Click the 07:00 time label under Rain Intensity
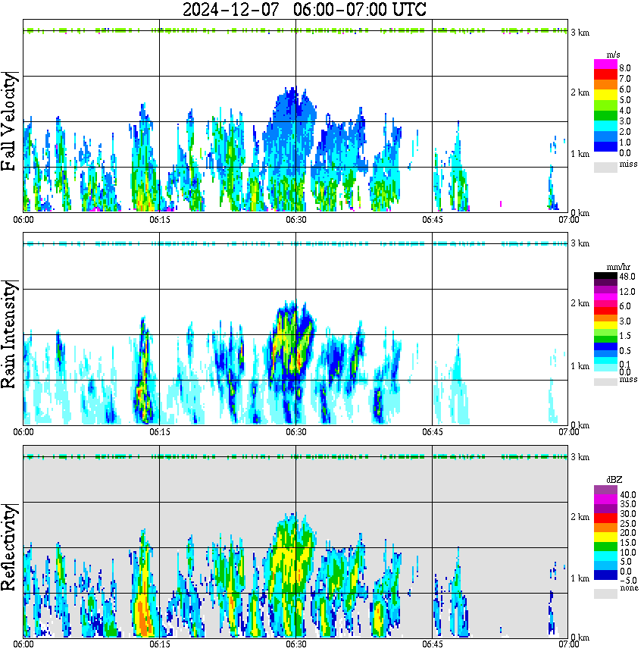 [568, 432]
